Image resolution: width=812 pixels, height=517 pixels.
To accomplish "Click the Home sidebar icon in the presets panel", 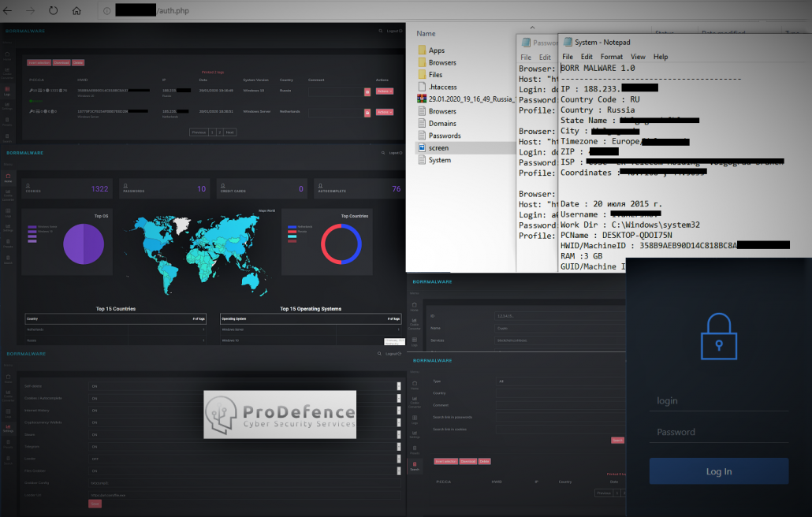I will coord(415,307).
